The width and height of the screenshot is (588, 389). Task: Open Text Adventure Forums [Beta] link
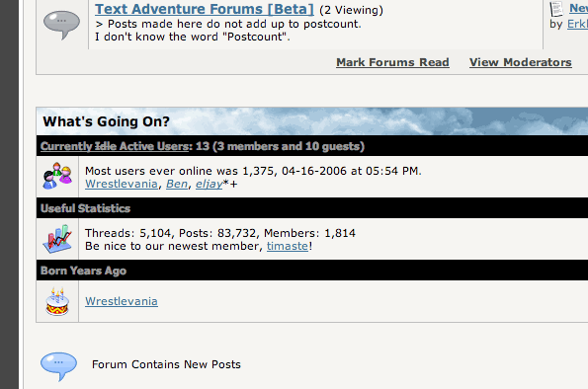click(205, 9)
